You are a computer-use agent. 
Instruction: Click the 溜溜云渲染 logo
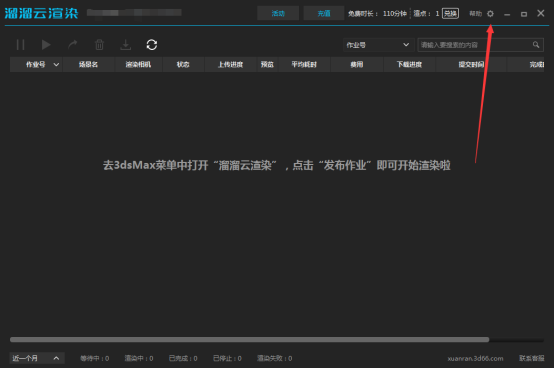pyautogui.click(x=41, y=13)
